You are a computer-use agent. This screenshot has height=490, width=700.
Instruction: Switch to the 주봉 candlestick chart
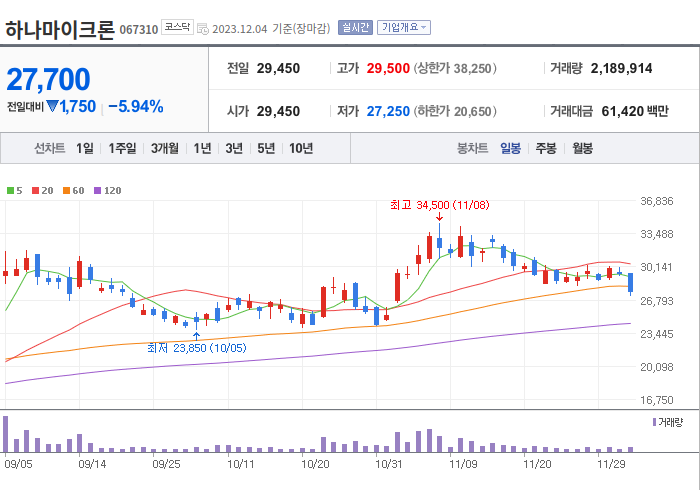[546, 148]
